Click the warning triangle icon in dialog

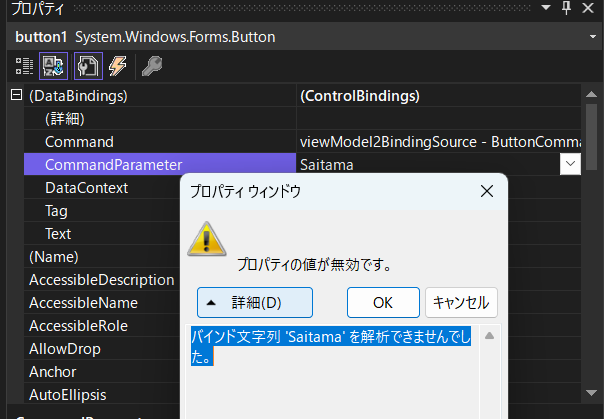(x=206, y=239)
